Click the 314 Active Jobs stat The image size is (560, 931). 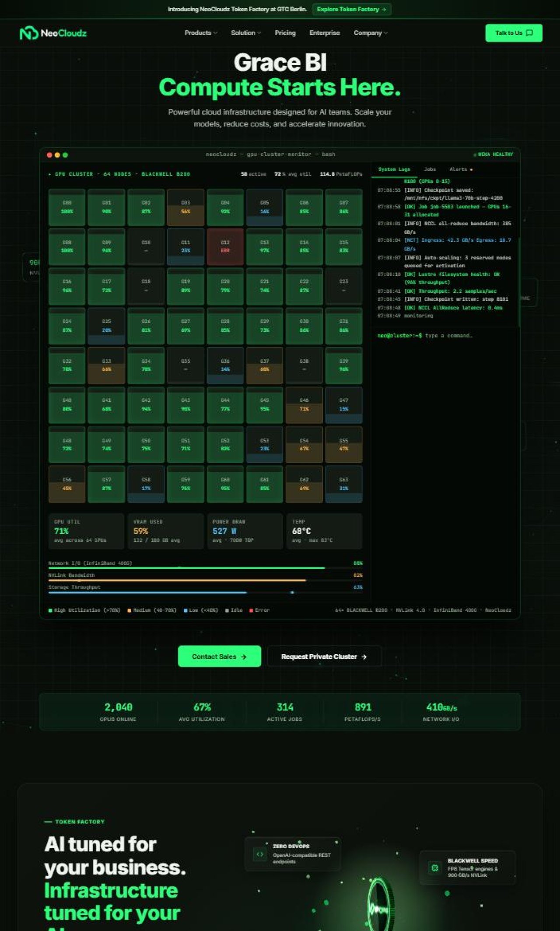click(285, 712)
